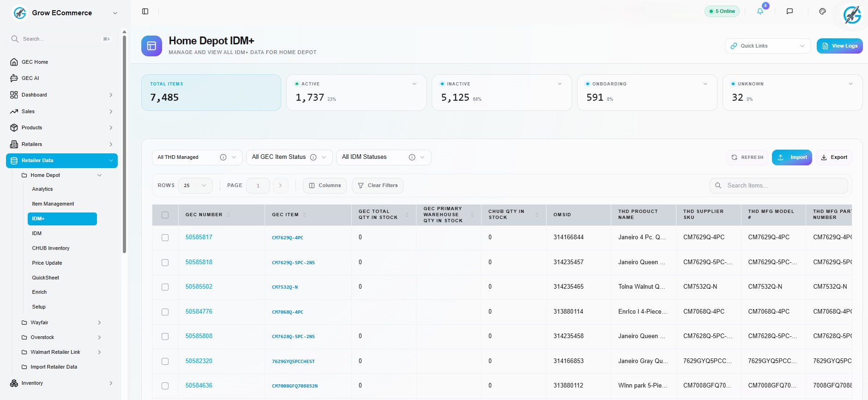Click Clear Filters button

378,185
